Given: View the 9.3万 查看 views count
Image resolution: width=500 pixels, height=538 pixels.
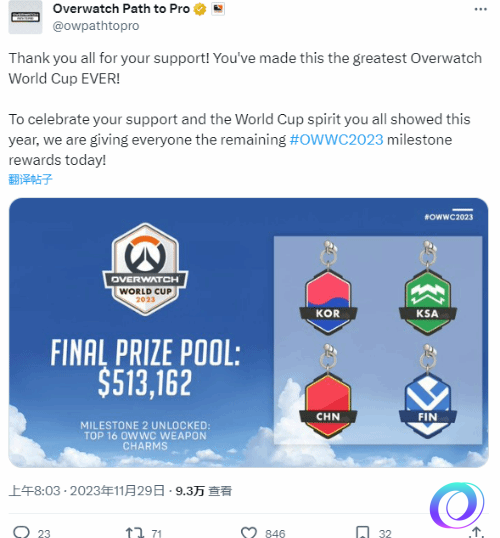Looking at the screenshot, I should point(204,491).
